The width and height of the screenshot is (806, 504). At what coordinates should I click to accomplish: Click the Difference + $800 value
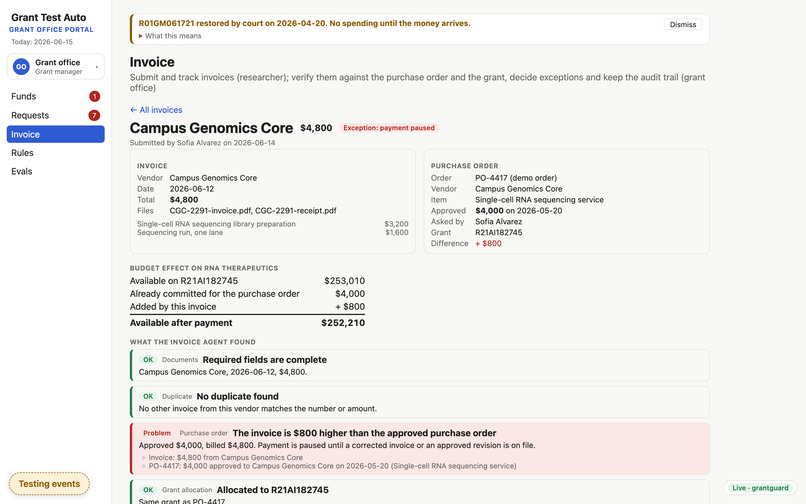(x=488, y=243)
